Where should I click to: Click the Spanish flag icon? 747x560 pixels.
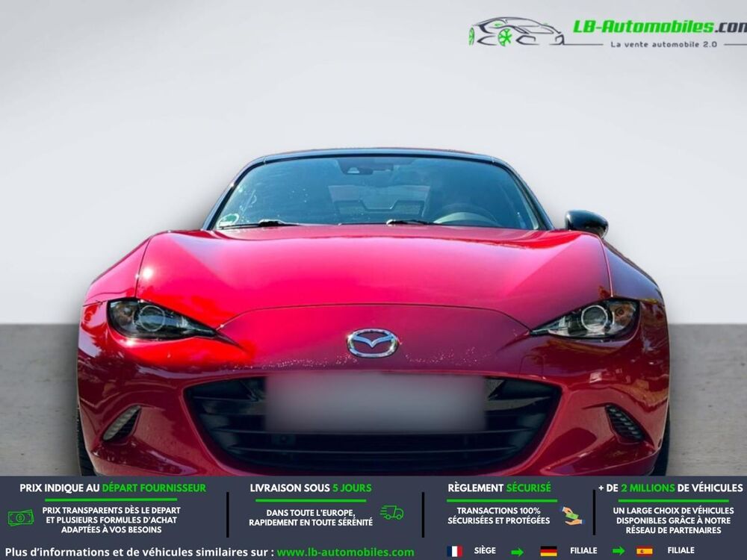[644, 552]
